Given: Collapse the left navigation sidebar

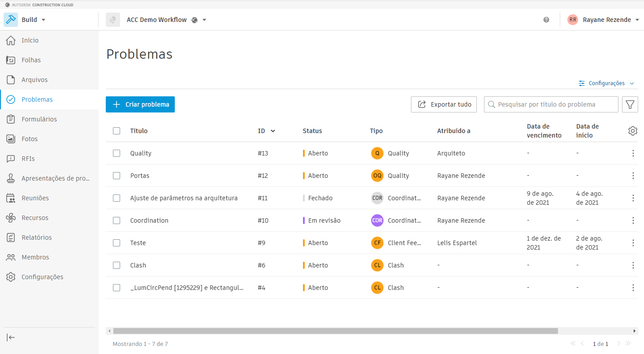Looking at the screenshot, I should click(x=10, y=337).
